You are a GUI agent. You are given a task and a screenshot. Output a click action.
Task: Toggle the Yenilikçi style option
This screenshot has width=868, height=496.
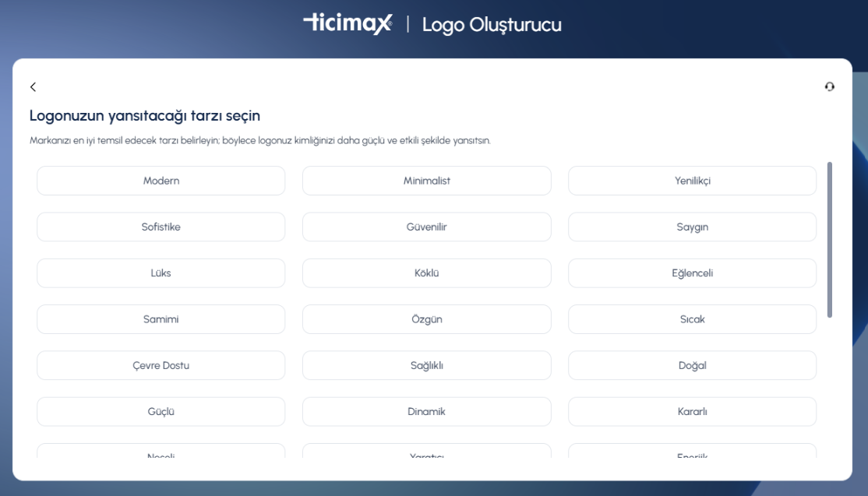[x=692, y=181]
